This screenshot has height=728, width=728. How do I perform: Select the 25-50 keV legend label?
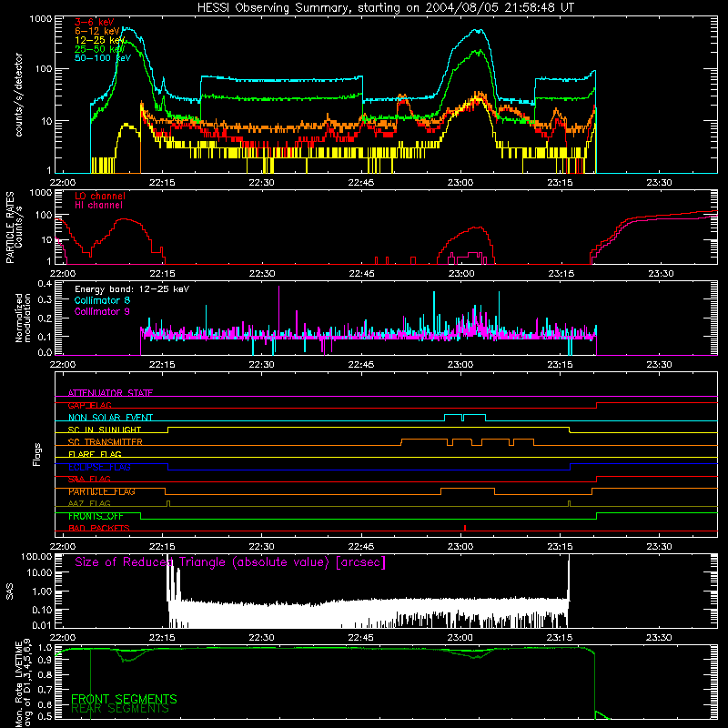coord(100,49)
